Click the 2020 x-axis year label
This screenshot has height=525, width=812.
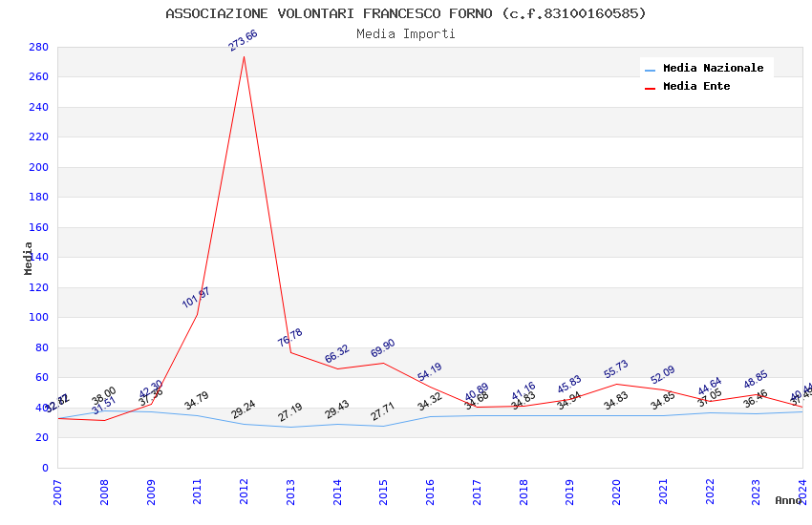(x=616, y=492)
